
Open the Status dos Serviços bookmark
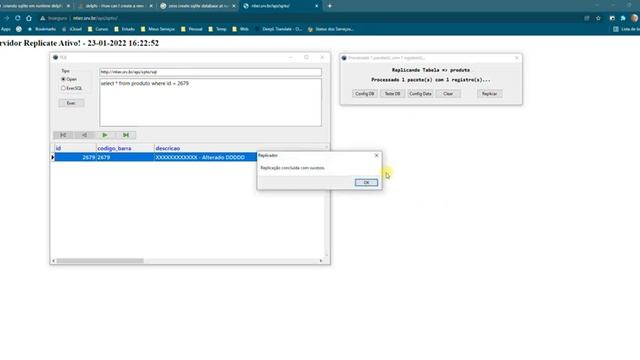tap(331, 29)
